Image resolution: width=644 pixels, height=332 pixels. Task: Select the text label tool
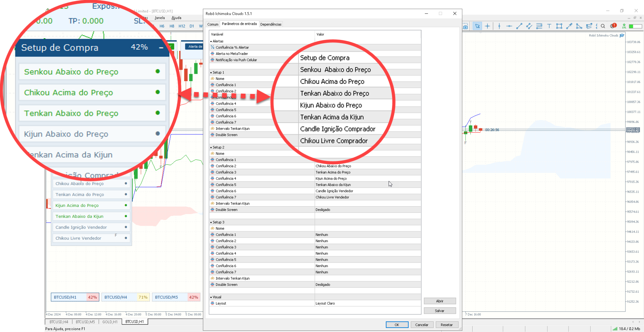click(549, 26)
